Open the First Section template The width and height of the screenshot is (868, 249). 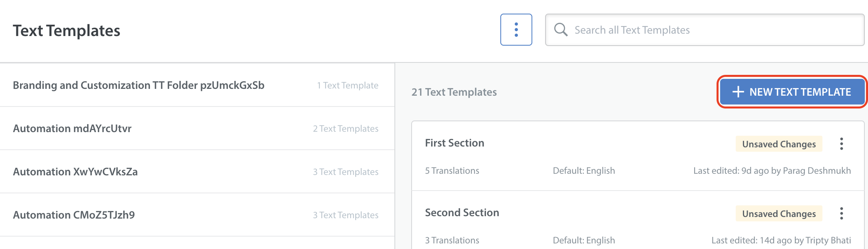pyautogui.click(x=454, y=143)
